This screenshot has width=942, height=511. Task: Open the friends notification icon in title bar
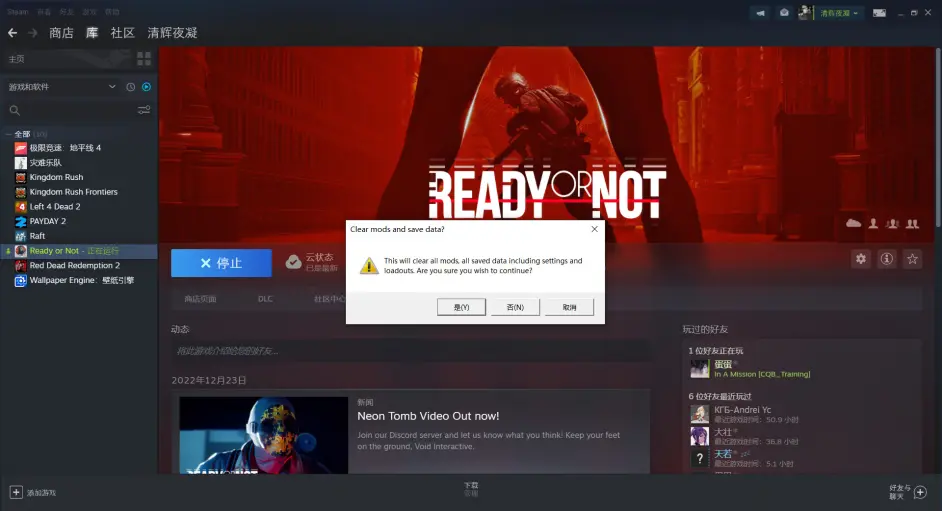[784, 13]
